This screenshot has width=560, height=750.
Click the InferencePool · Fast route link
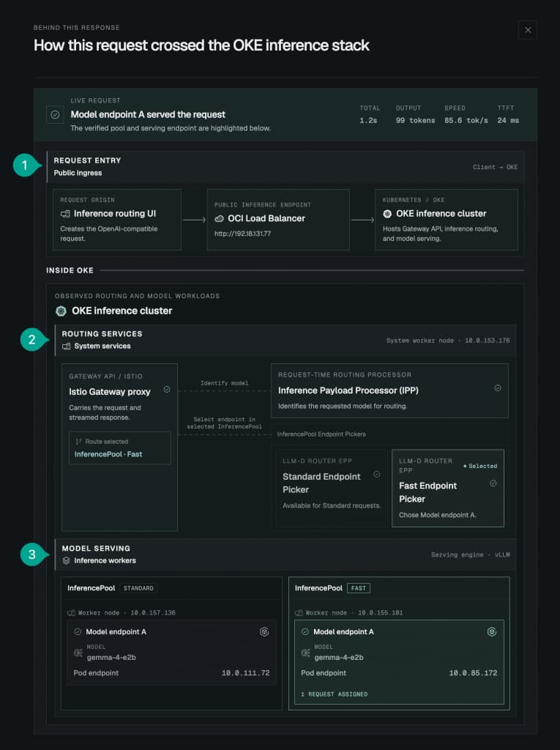point(108,454)
